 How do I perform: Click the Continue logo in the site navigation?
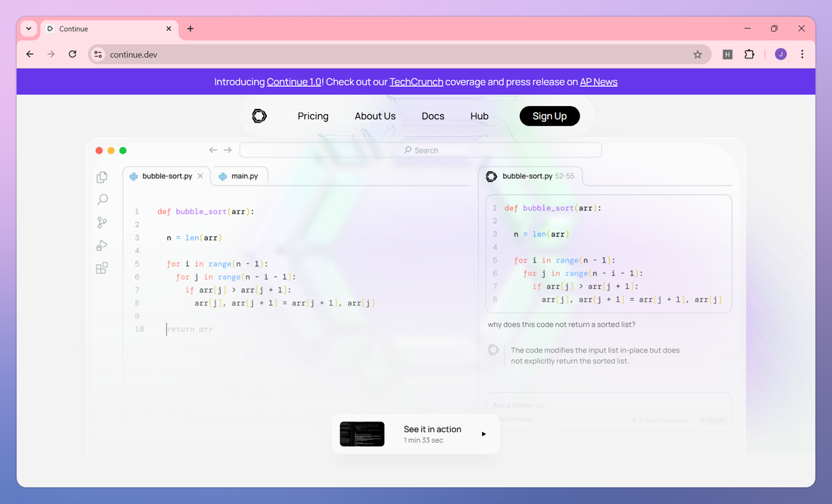259,116
